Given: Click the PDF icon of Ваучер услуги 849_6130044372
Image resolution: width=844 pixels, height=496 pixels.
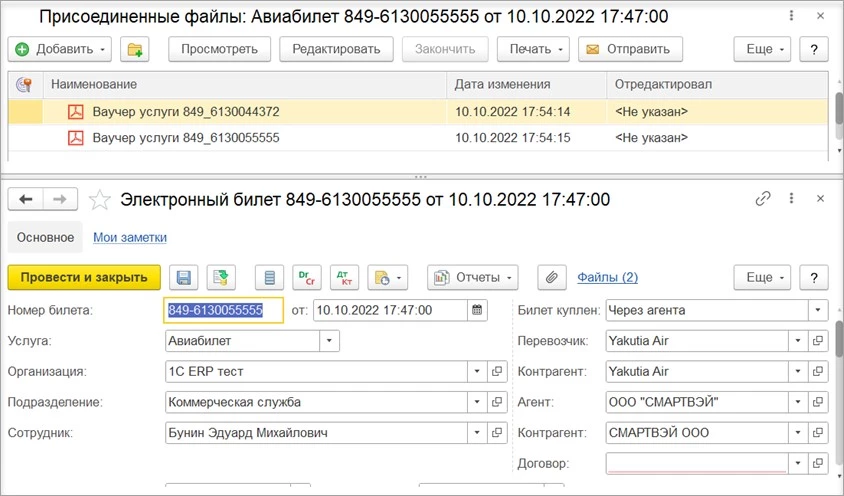Looking at the screenshot, I should tap(75, 112).
